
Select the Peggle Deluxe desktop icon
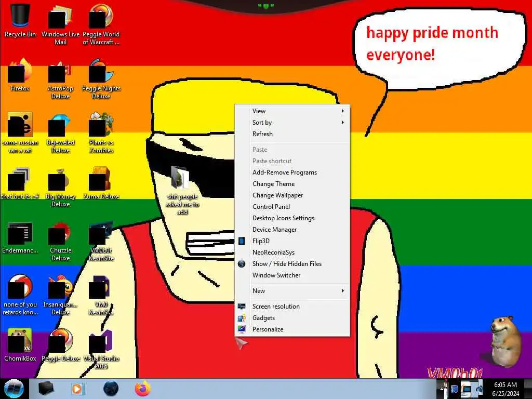[60, 345]
